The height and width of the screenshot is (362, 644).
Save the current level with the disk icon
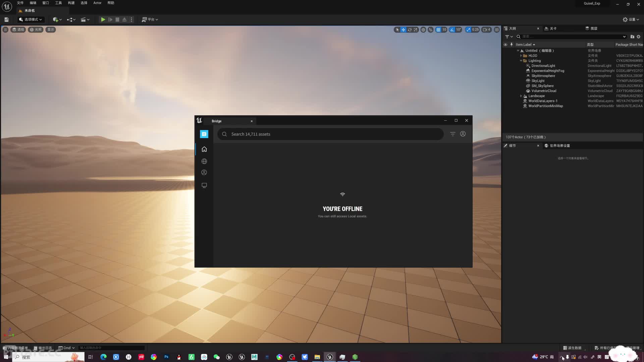(x=6, y=19)
